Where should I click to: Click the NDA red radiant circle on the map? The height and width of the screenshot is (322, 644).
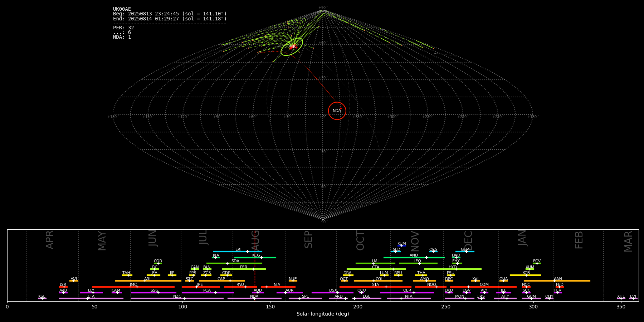[x=337, y=111]
